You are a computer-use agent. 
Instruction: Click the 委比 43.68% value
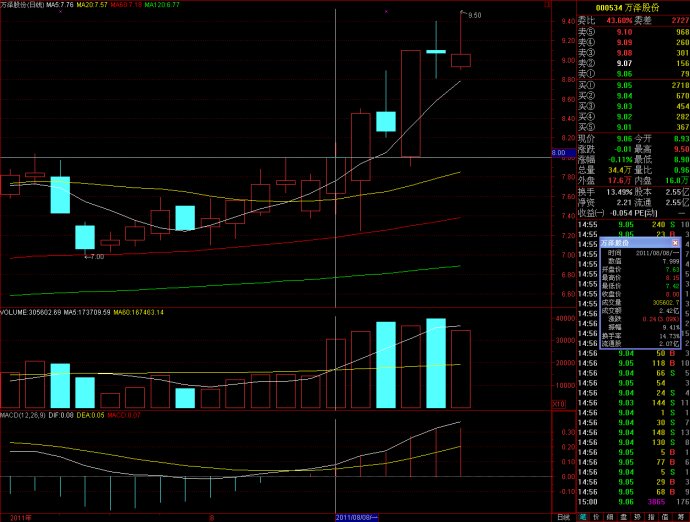coord(619,21)
